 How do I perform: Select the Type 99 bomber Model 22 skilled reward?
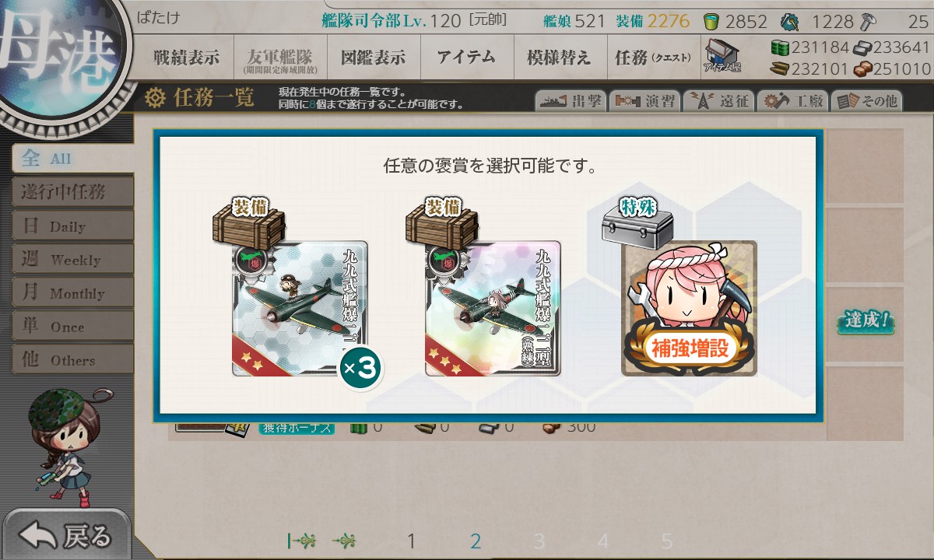[x=493, y=308]
